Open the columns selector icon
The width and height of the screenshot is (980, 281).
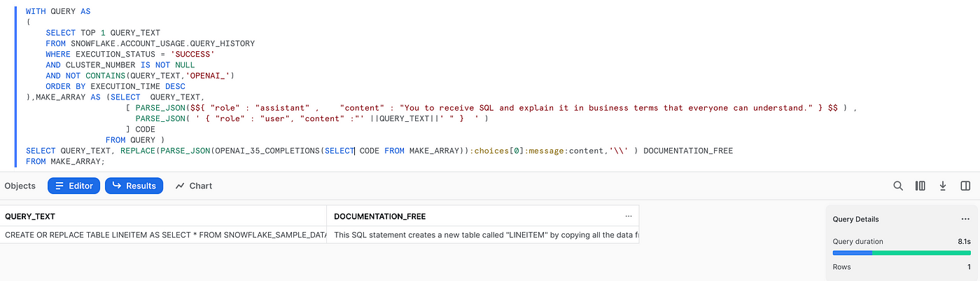(920, 186)
